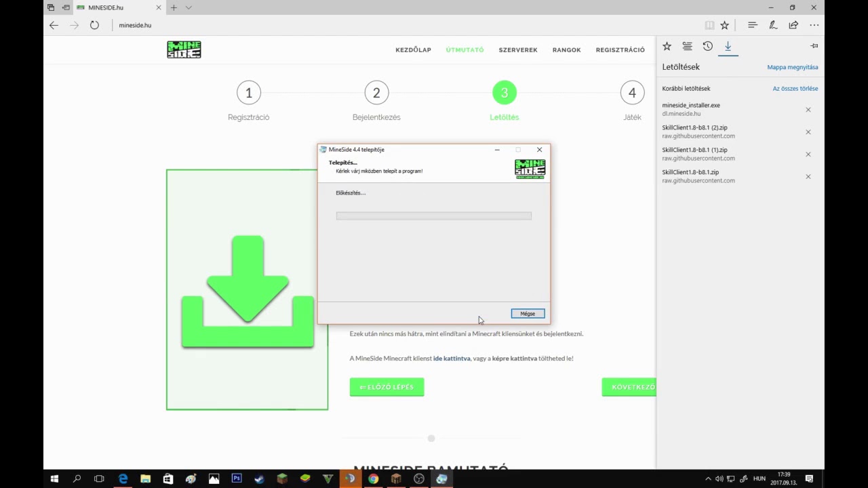Open the web note pen tool
Screen dimensions: 868x488
[772, 25]
